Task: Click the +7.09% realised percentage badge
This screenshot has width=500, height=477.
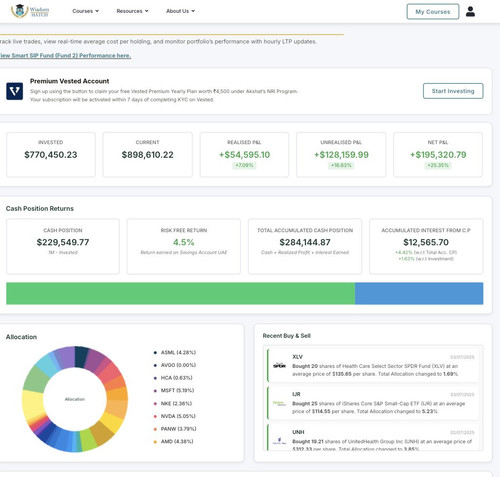Action: [x=244, y=165]
